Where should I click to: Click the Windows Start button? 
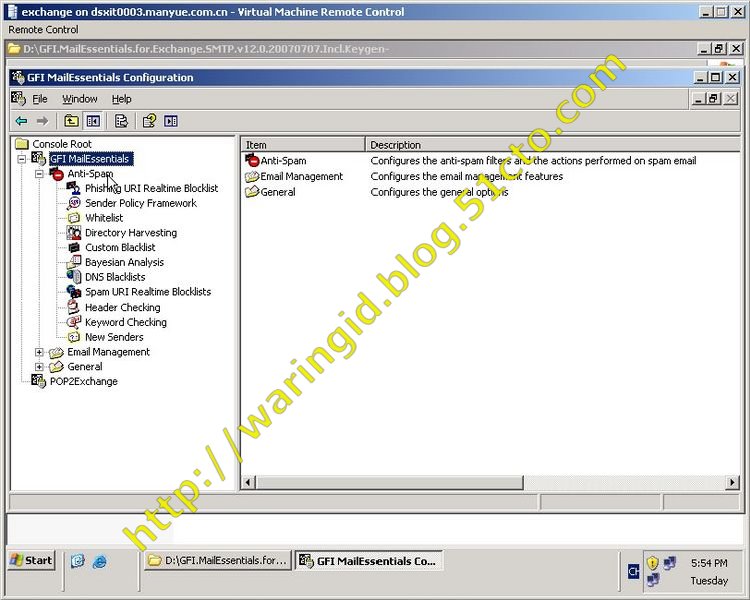pyautogui.click(x=31, y=561)
